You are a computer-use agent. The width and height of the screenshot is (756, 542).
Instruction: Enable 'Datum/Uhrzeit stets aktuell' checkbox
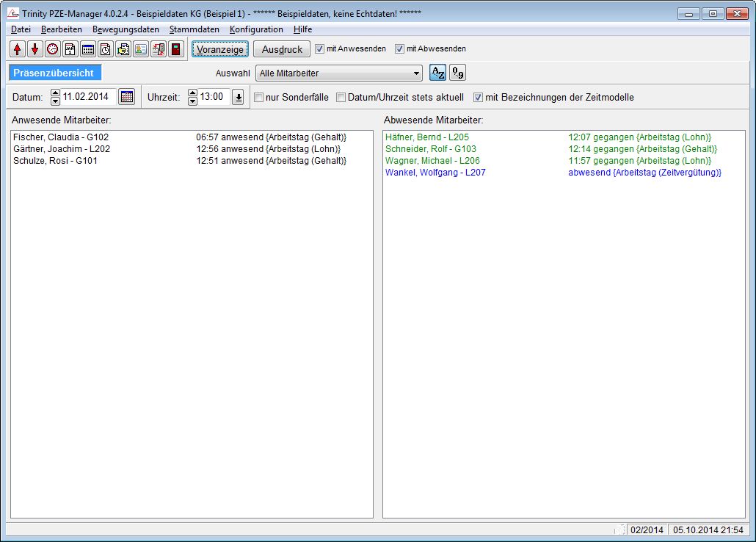[341, 97]
